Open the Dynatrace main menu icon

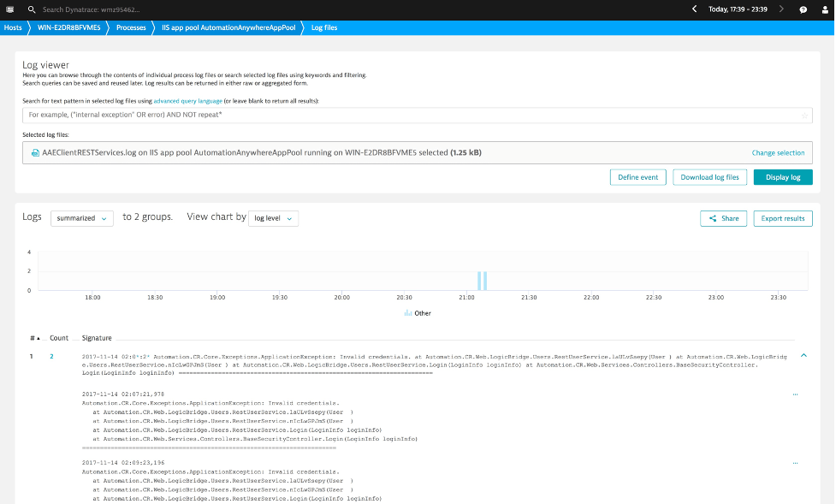pyautogui.click(x=9, y=9)
